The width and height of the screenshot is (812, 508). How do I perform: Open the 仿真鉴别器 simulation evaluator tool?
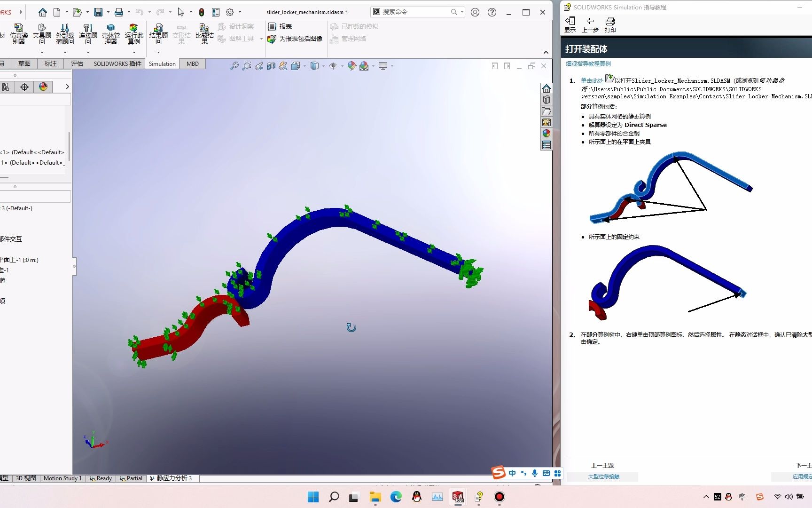click(x=19, y=34)
